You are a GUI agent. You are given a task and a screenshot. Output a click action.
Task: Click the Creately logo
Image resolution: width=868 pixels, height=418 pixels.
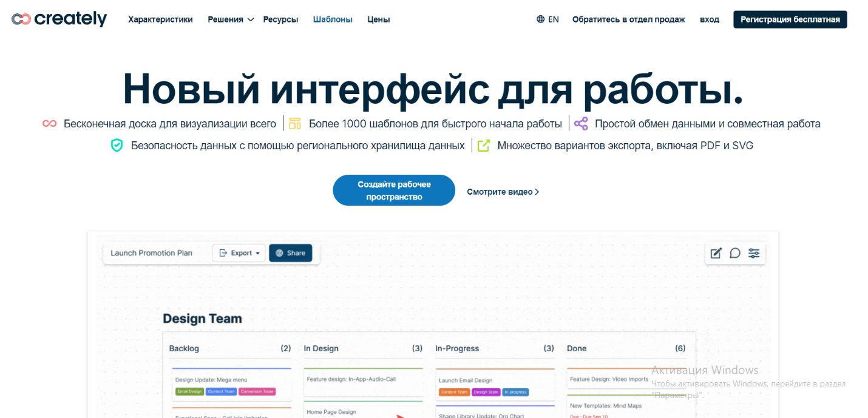(x=59, y=19)
